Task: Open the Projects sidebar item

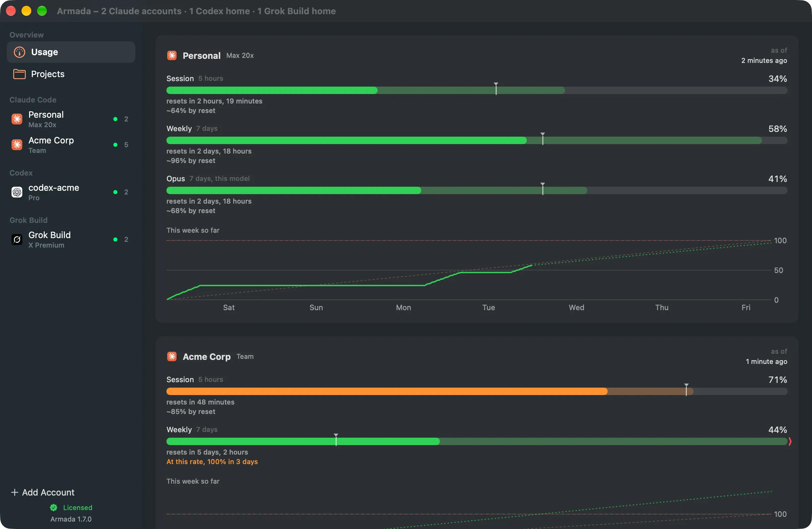Action: (x=71, y=74)
